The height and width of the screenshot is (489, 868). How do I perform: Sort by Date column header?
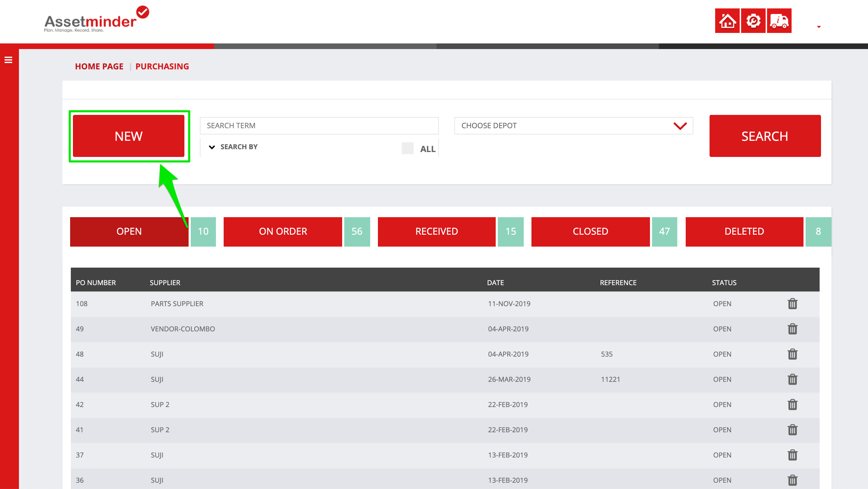coord(495,283)
